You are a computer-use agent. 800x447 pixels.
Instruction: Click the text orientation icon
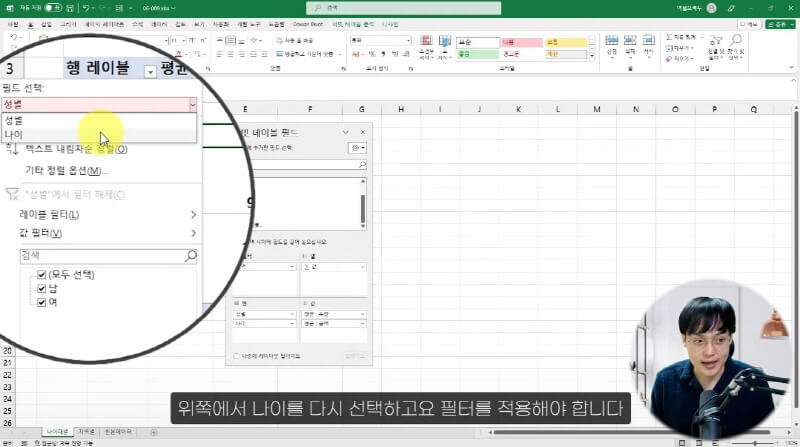tap(255, 40)
